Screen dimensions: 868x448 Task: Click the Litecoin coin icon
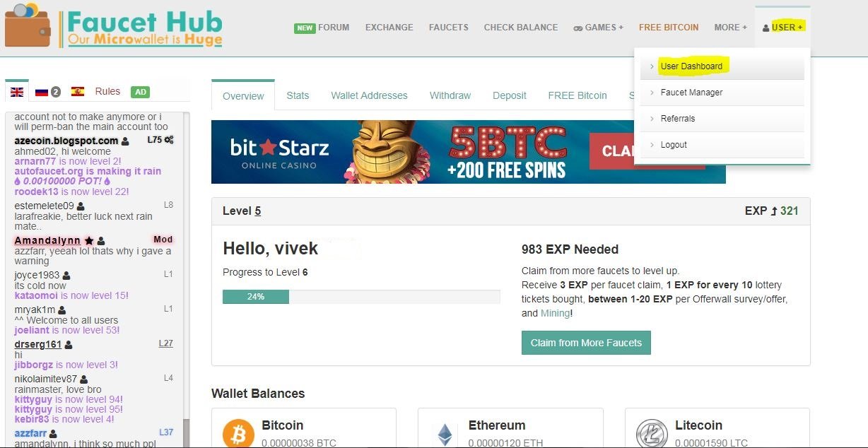click(651, 434)
